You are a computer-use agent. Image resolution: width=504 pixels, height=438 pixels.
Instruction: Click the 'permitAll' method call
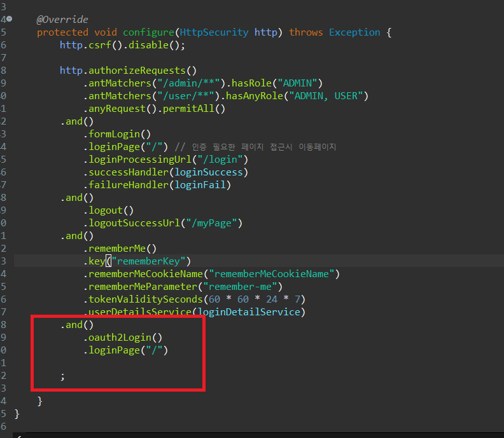[188, 109]
